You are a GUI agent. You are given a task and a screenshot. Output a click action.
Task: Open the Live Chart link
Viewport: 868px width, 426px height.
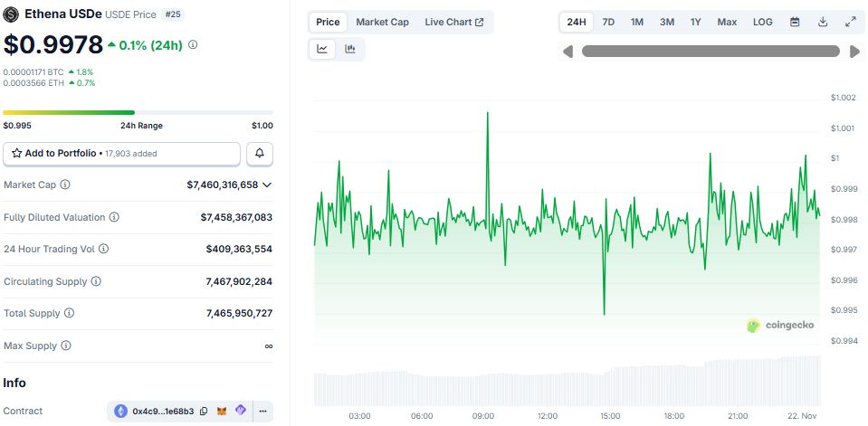coord(453,22)
